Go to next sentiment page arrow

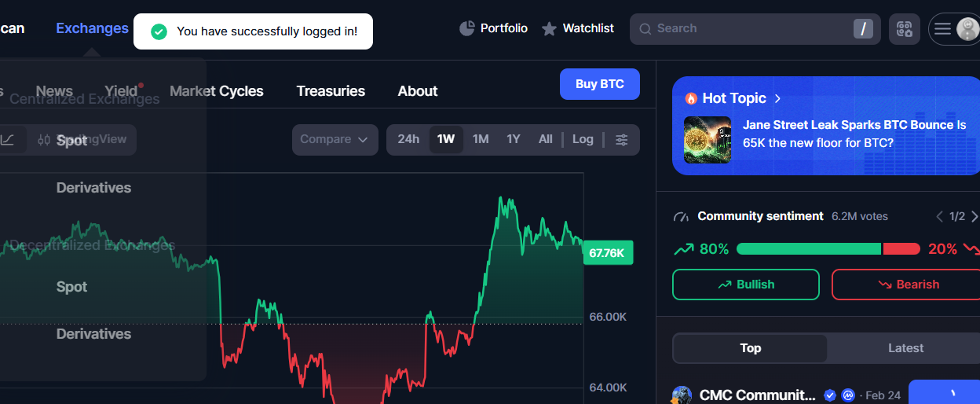[975, 216]
